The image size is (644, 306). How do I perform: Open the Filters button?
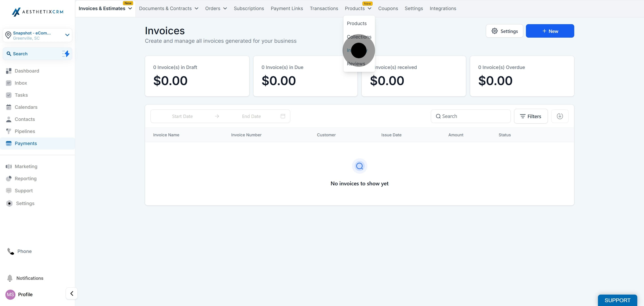point(530,116)
